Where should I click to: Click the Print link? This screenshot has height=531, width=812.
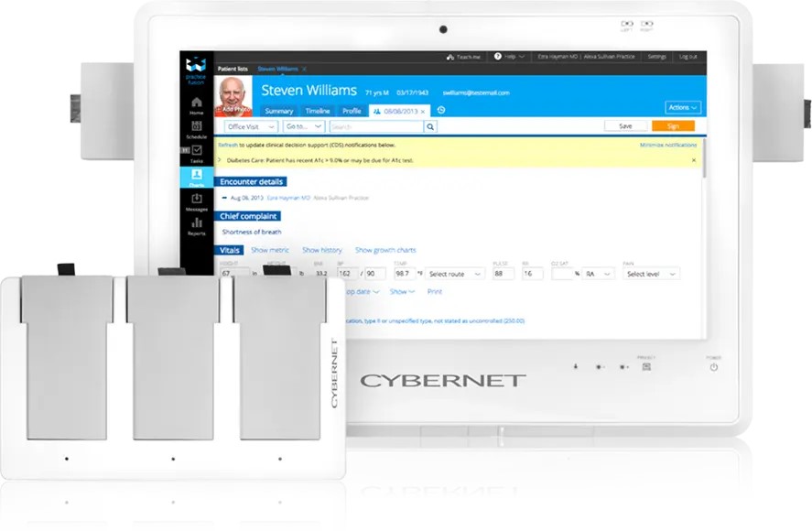pos(435,292)
